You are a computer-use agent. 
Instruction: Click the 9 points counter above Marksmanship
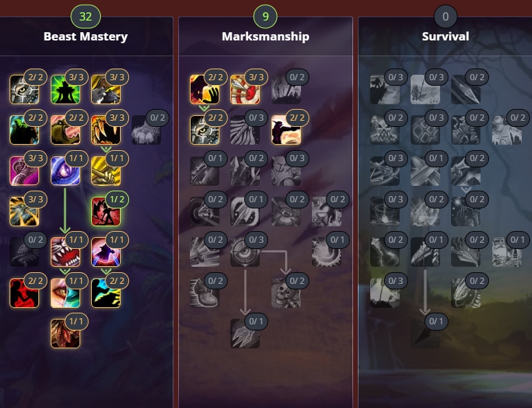click(x=265, y=16)
